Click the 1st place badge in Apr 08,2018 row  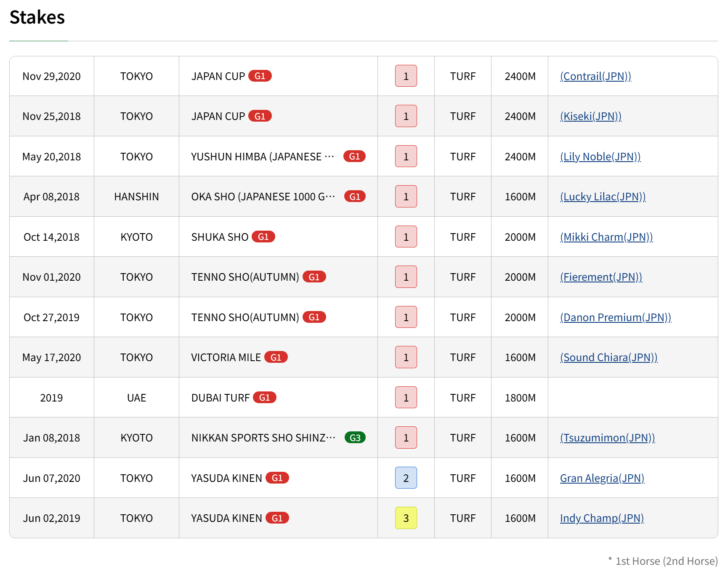(406, 196)
